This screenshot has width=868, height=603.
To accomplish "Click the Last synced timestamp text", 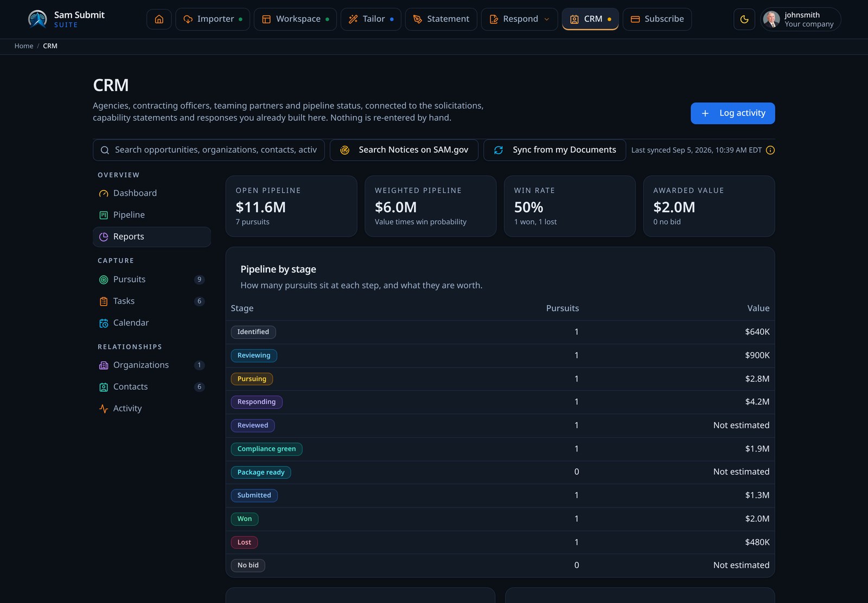I will coord(697,150).
